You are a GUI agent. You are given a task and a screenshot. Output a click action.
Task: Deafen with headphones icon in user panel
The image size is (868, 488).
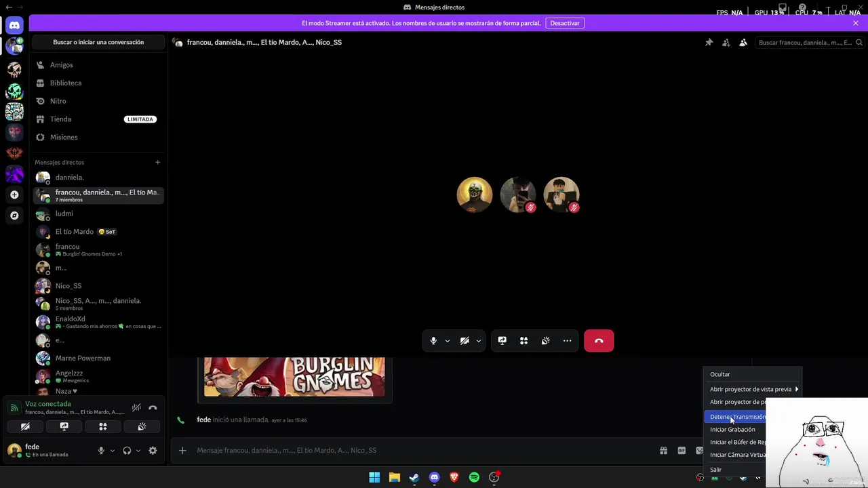(x=127, y=451)
